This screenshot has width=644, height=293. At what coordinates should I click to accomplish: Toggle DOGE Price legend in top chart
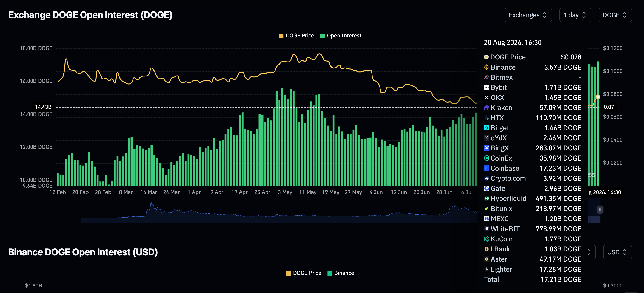tap(297, 36)
